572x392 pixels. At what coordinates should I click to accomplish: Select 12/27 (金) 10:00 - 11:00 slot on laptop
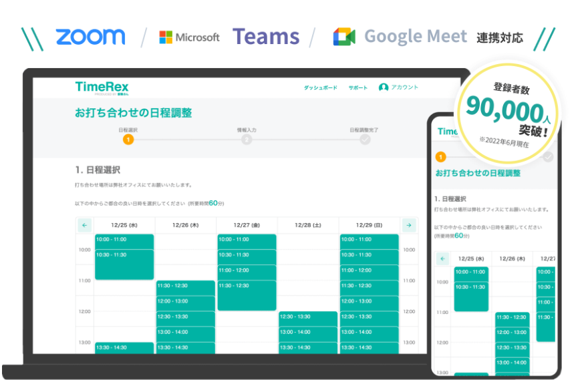click(247, 241)
